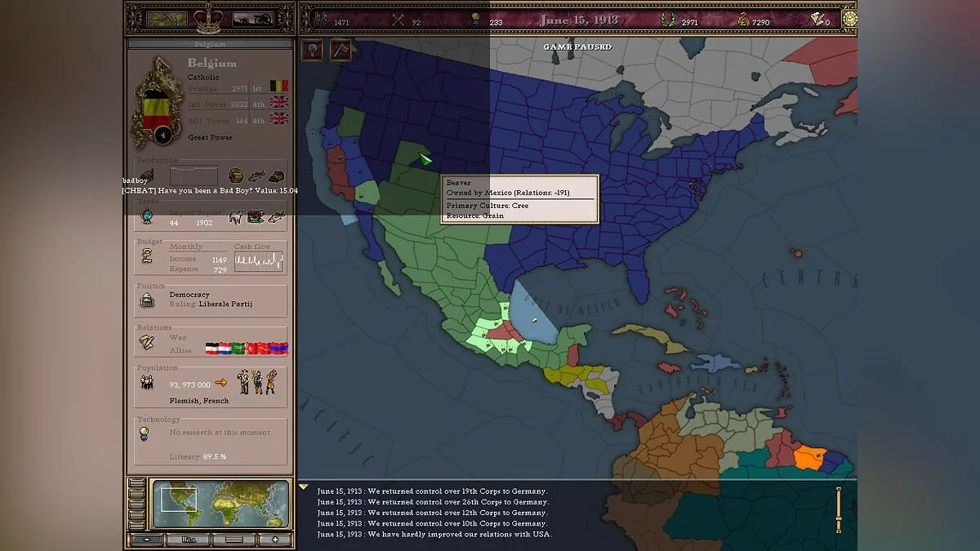Click the Dutch flag among Allies
980x551 pixels.
[225, 349]
